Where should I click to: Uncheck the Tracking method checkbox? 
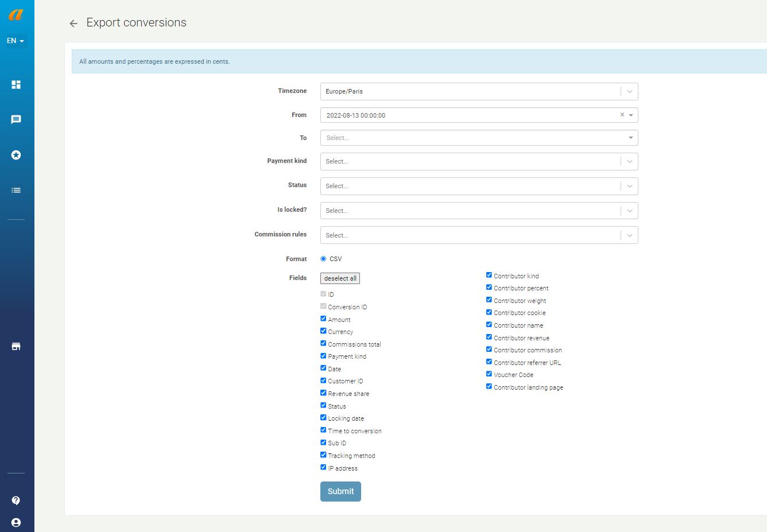pos(323,455)
